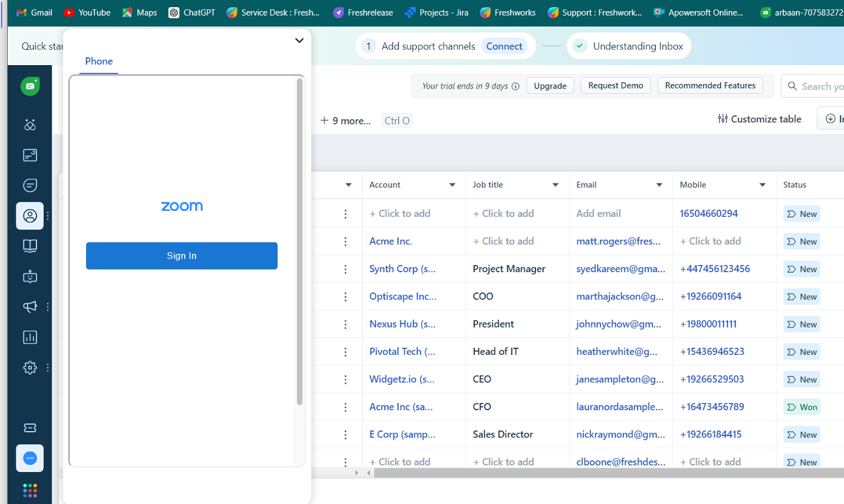Open more options beside Contacts sidebar icon

click(x=48, y=216)
